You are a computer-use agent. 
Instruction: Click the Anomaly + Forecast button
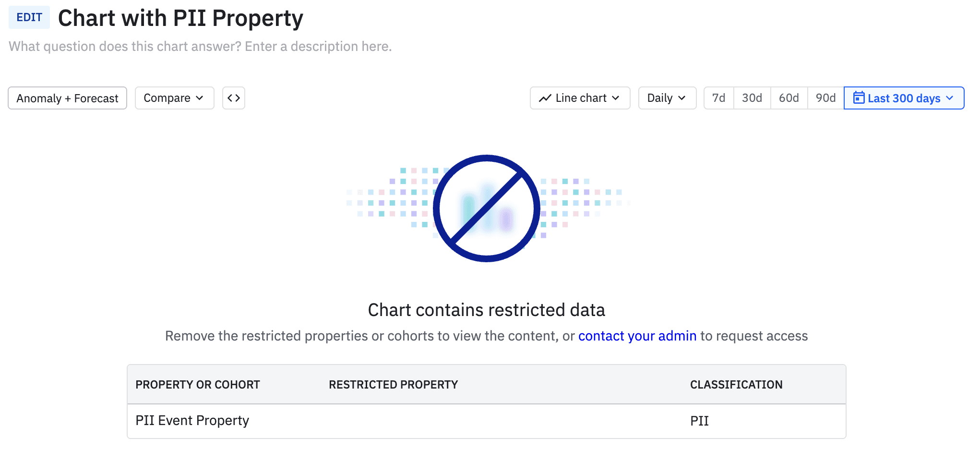[67, 98]
